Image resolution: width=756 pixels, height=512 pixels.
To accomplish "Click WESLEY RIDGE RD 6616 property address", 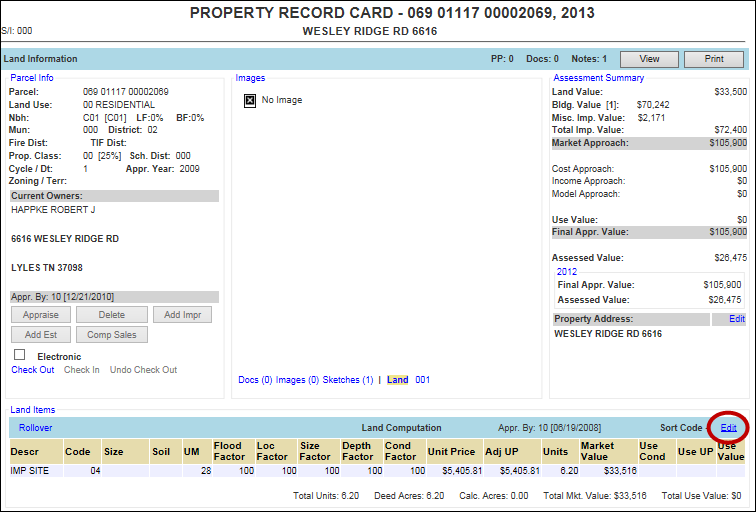I will 608,334.
